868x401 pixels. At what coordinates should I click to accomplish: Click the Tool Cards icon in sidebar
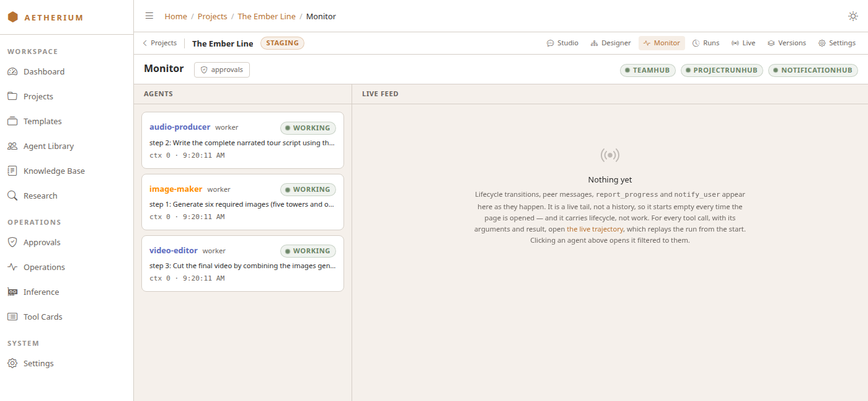tap(12, 317)
